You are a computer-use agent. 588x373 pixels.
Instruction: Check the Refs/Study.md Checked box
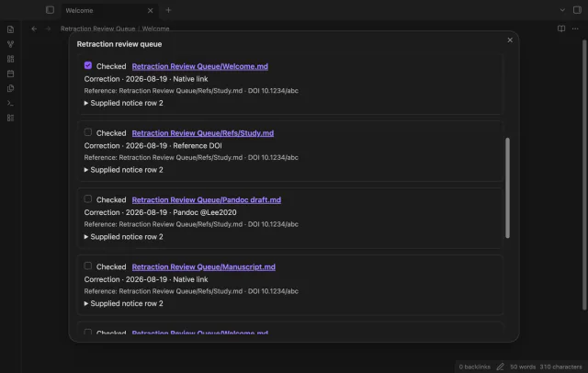(x=88, y=132)
